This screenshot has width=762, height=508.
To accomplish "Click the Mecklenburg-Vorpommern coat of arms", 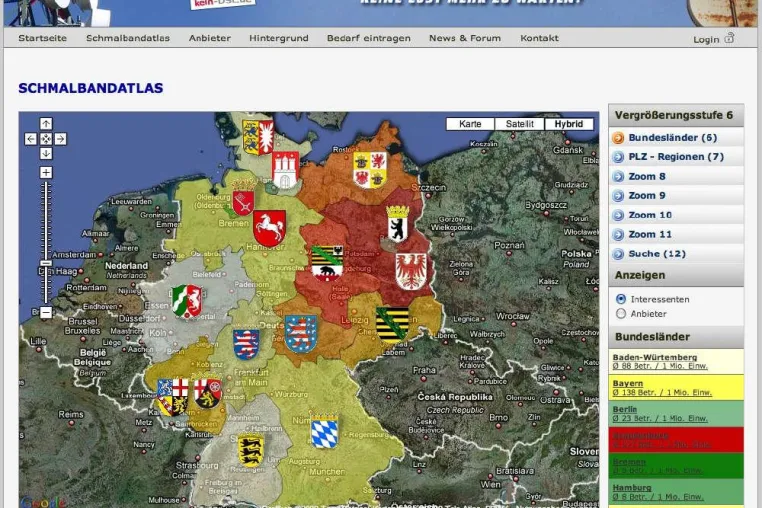I will 370,170.
